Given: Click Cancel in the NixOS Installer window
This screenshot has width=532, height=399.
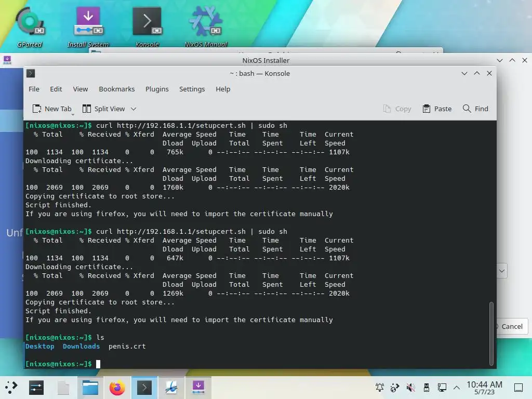Looking at the screenshot, I should pyautogui.click(x=512, y=326).
